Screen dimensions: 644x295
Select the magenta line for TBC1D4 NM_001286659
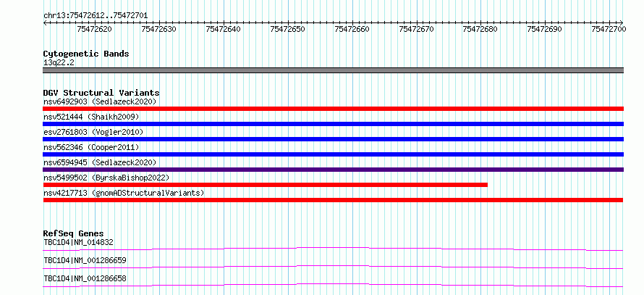(x=333, y=267)
